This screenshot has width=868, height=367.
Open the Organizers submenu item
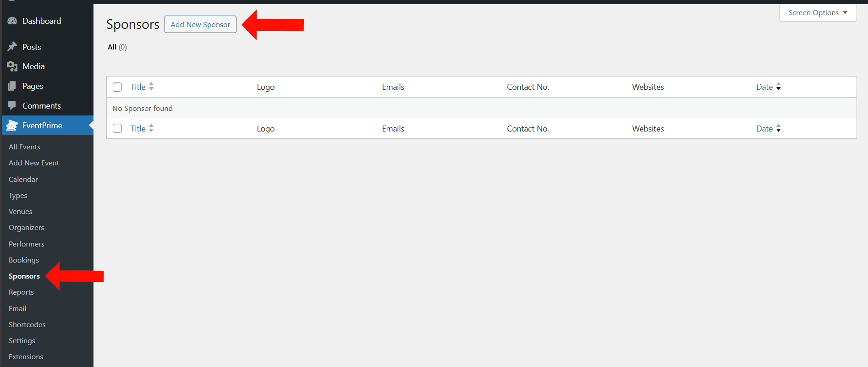pyautogui.click(x=27, y=227)
